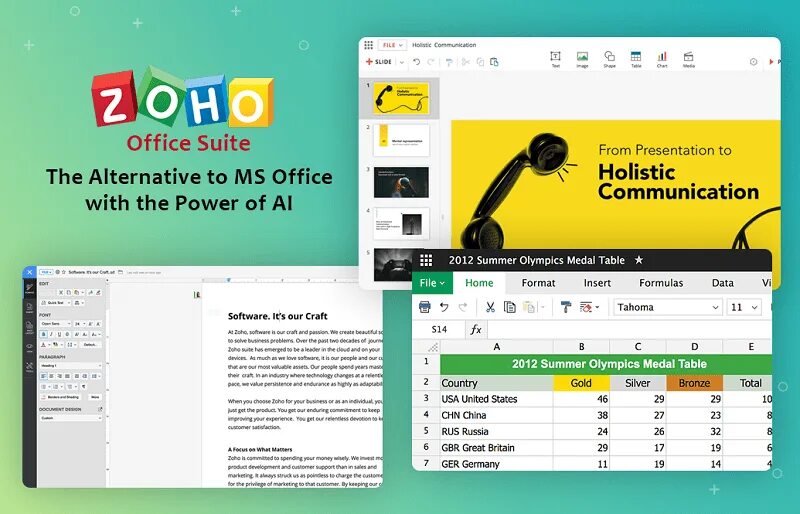Click the format painter in the presentation toolbar
This screenshot has width=800, height=514.
(448, 62)
